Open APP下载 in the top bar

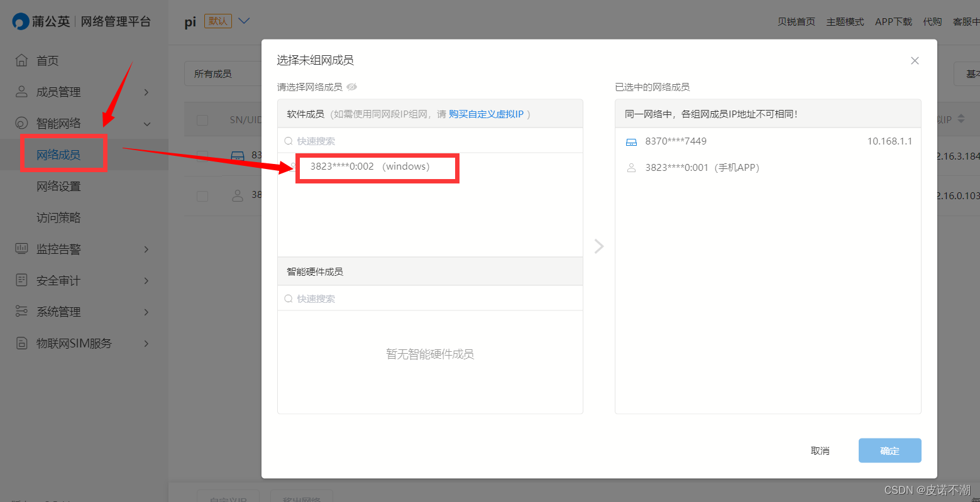coord(893,21)
